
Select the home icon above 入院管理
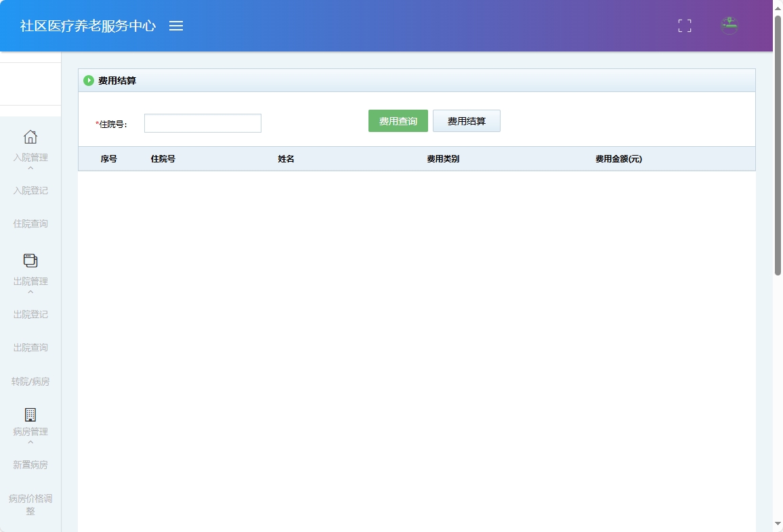click(30, 137)
